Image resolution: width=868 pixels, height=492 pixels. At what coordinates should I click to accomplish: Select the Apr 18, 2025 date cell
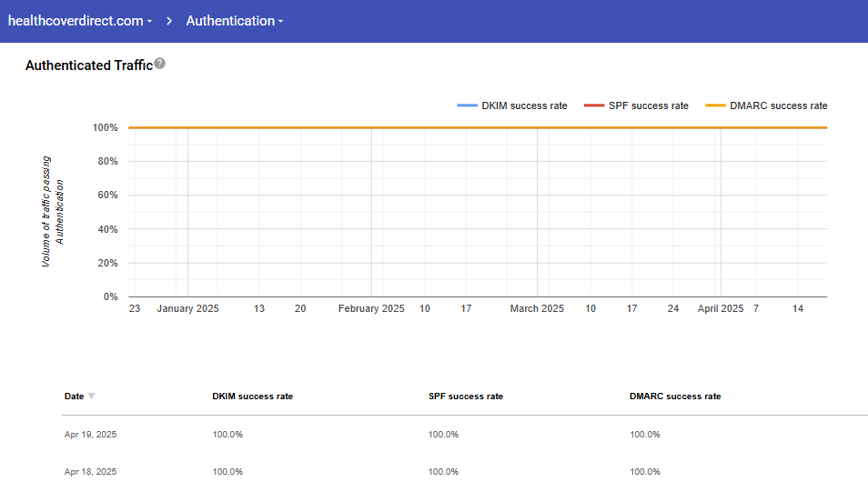[90, 472]
